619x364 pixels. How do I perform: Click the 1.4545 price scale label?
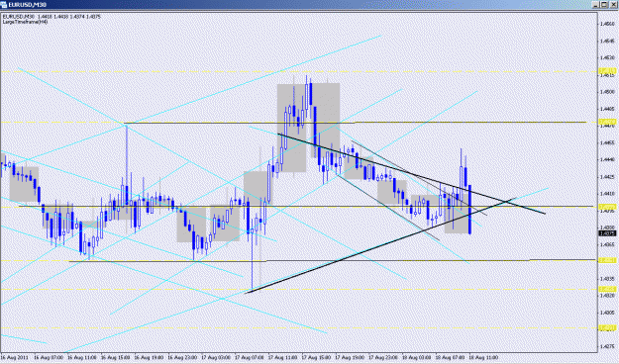pos(607,41)
